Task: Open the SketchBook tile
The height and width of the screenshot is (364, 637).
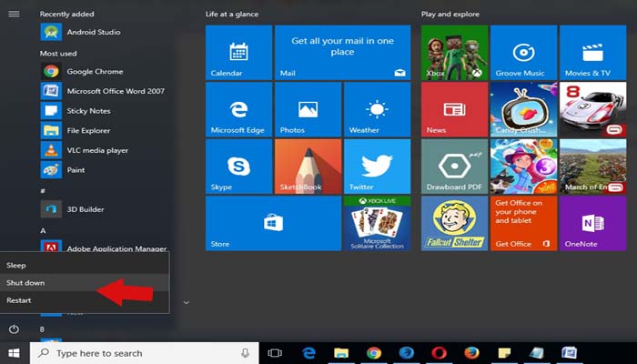Action: [308, 167]
